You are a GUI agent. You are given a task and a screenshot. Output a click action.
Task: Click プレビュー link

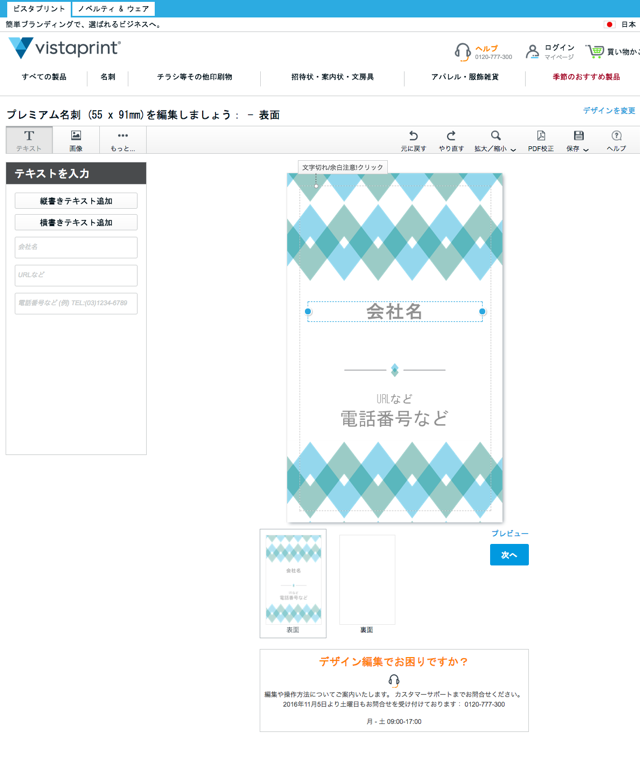tap(510, 533)
